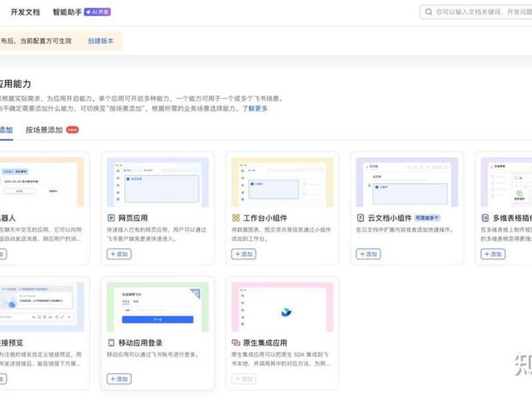The height and width of the screenshot is (399, 532).
Task: Select the 原生集成应用 card title
Action: coord(265,342)
